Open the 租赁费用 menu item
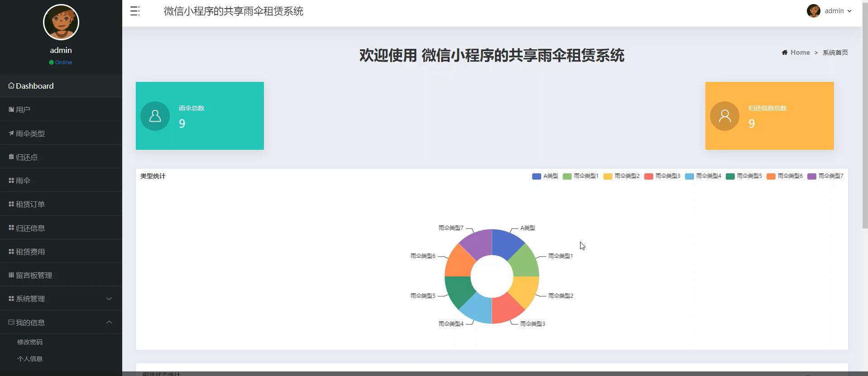 click(61, 252)
